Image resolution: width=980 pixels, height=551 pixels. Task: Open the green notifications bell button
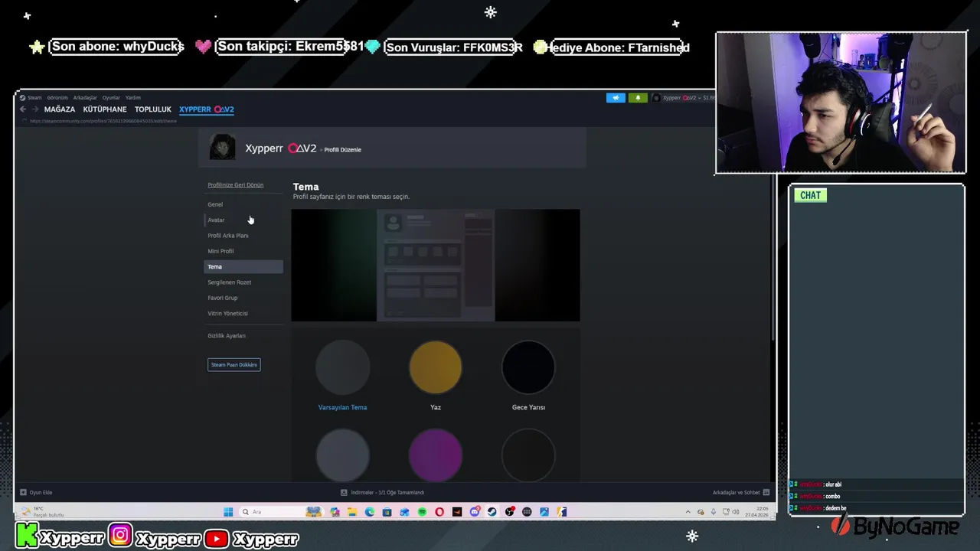[637, 98]
